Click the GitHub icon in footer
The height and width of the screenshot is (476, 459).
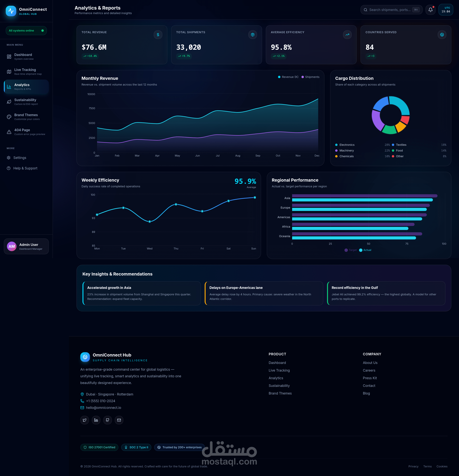click(107, 420)
